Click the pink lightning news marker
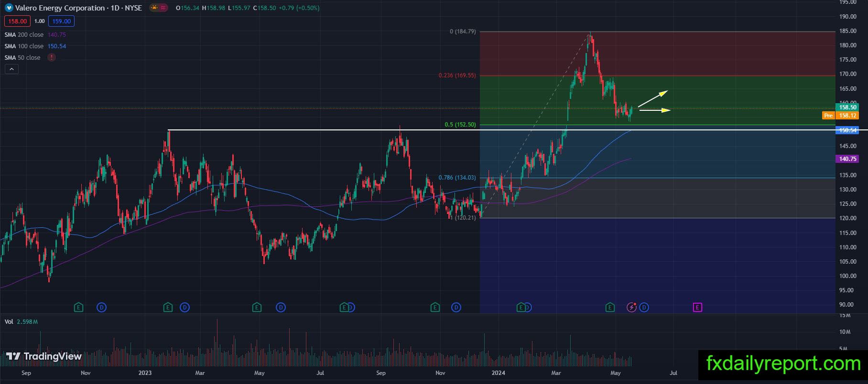 [632, 308]
